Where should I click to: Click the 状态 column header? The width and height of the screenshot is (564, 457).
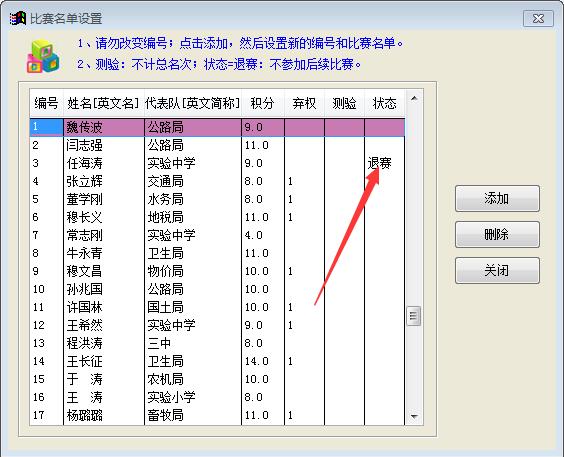click(385, 103)
